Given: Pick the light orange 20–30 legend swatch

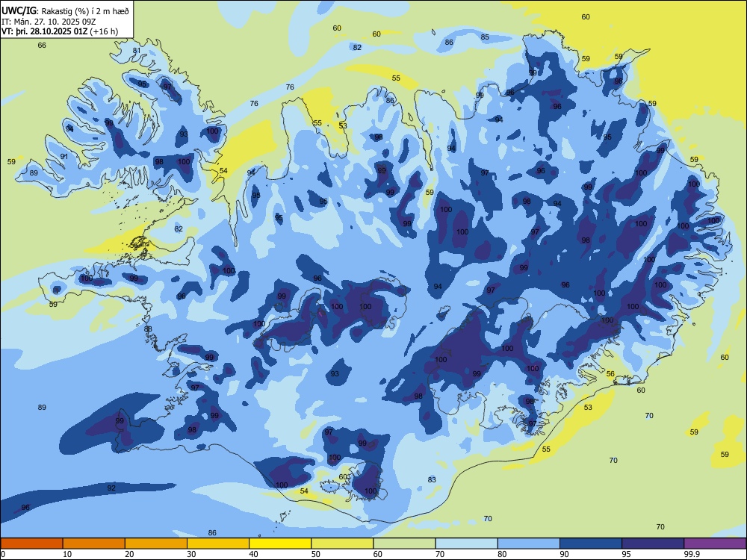Looking at the screenshot, I should coord(156,544).
